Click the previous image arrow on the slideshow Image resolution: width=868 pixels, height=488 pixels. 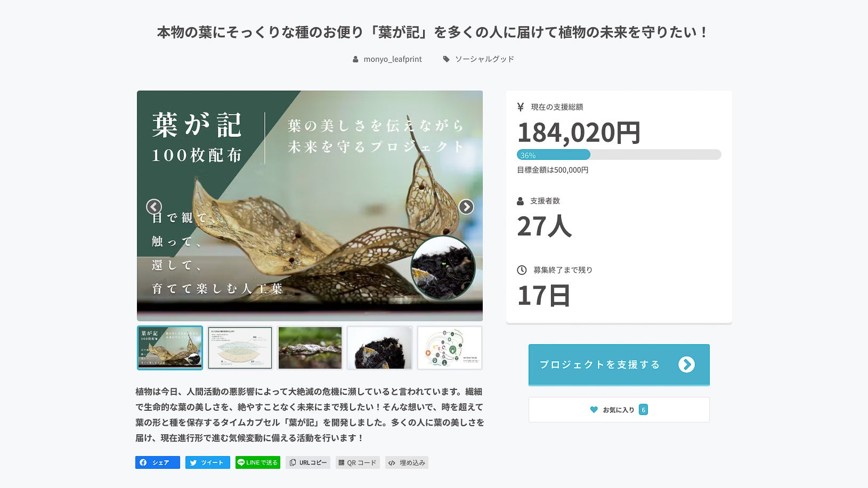point(154,207)
